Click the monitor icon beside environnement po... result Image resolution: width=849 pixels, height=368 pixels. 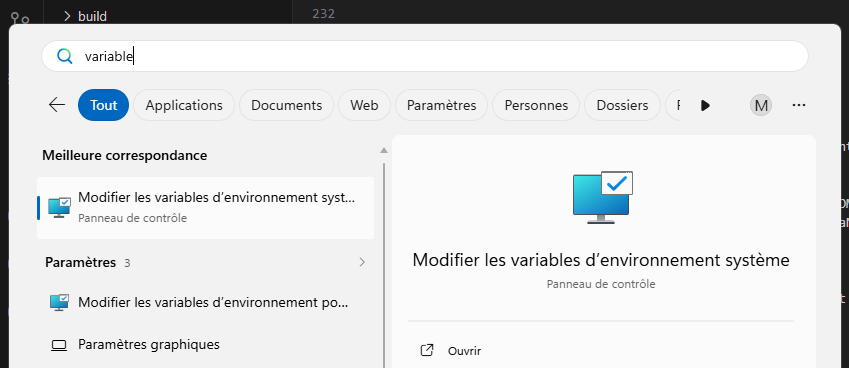pyautogui.click(x=59, y=303)
